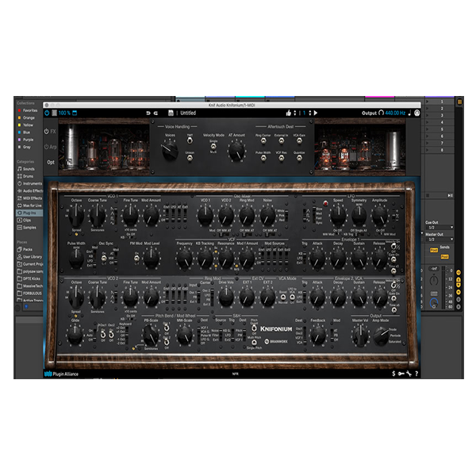Click the play arrow in plugin toolbar

click(x=316, y=113)
